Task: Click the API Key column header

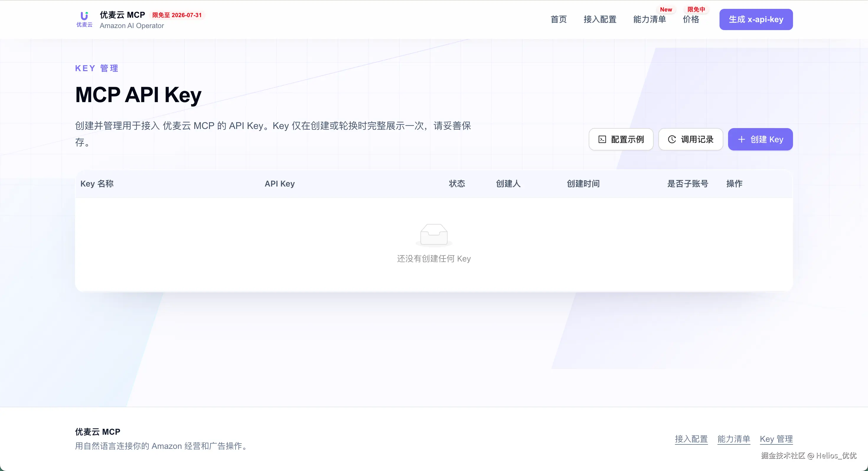Action: (x=280, y=184)
